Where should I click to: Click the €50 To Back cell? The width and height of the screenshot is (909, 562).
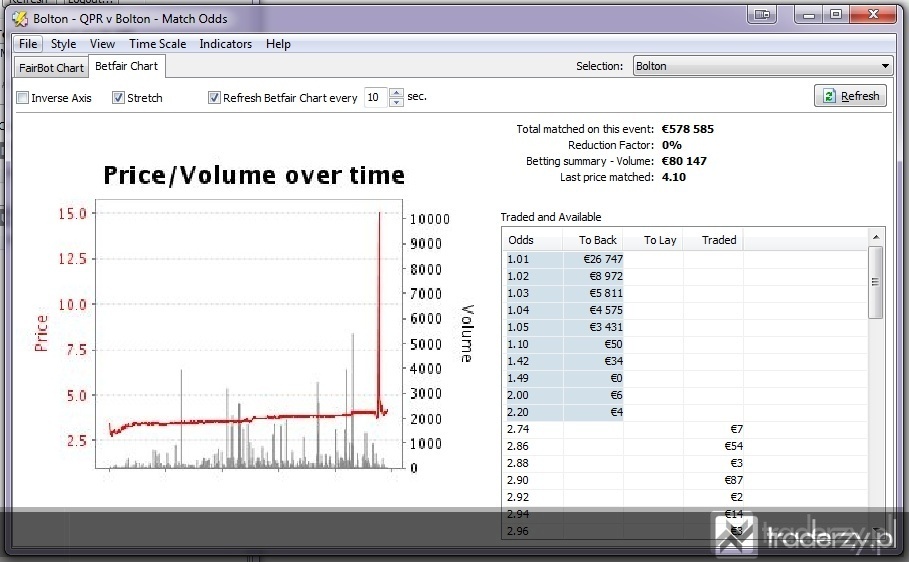click(x=593, y=344)
